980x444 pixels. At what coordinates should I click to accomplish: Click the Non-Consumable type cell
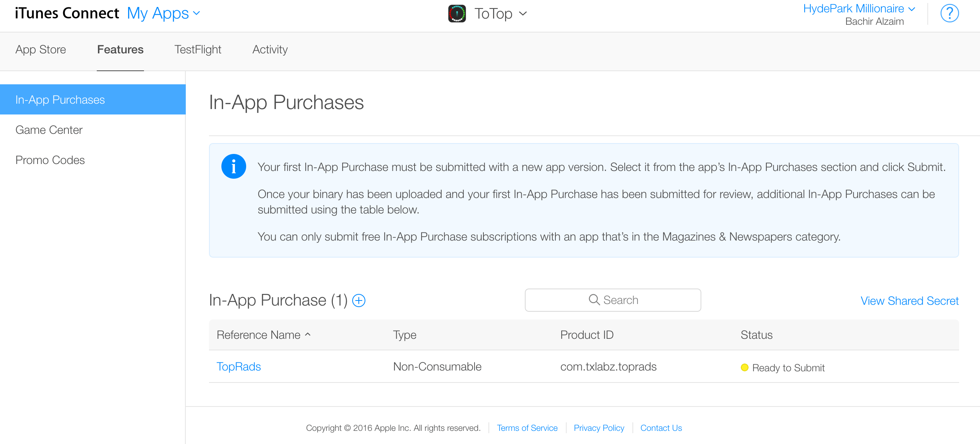437,367
